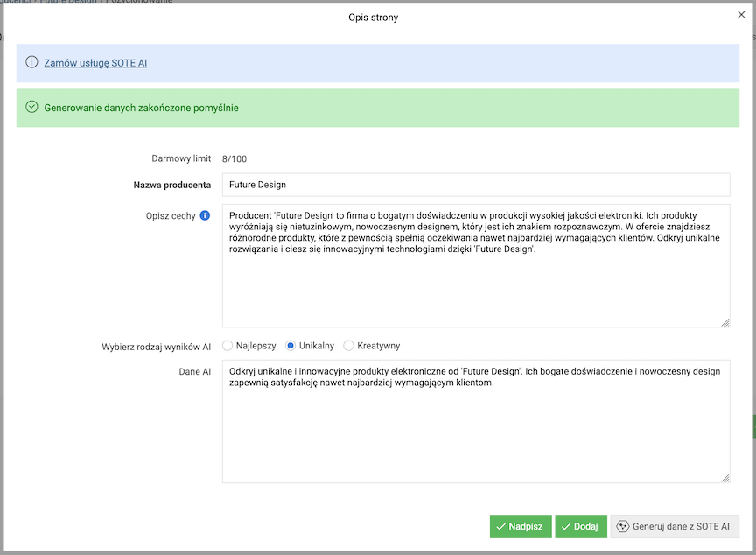Click inside the Opisz cechy text area

pyautogui.click(x=476, y=266)
